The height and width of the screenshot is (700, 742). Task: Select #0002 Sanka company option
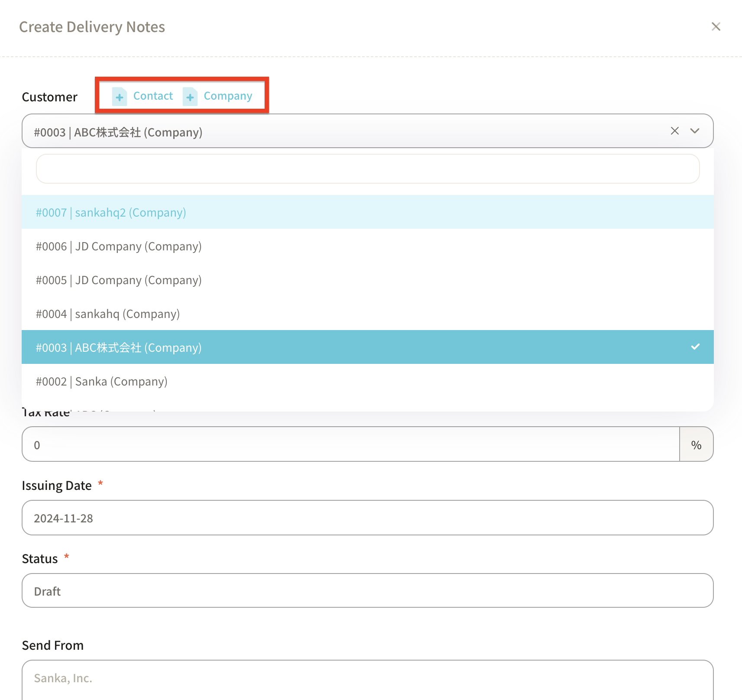click(x=101, y=381)
